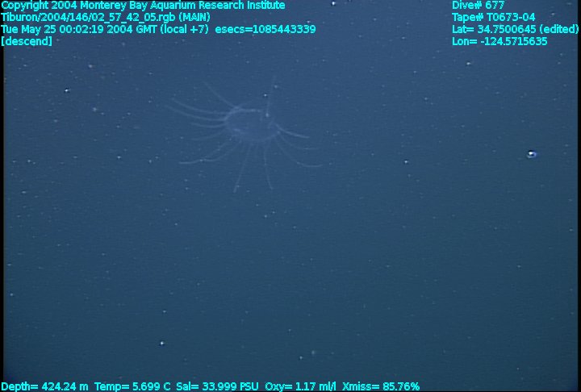
Task: Click the Sal= 33.999 FSU readout
Action: (217, 387)
